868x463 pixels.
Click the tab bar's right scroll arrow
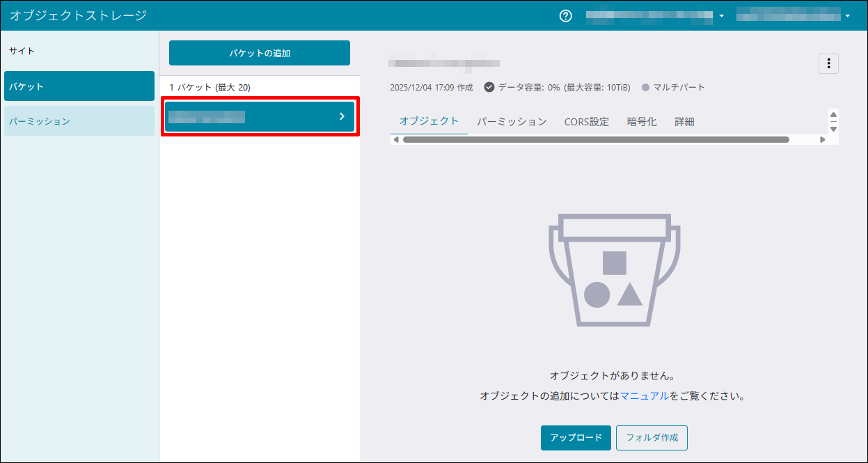pos(822,140)
